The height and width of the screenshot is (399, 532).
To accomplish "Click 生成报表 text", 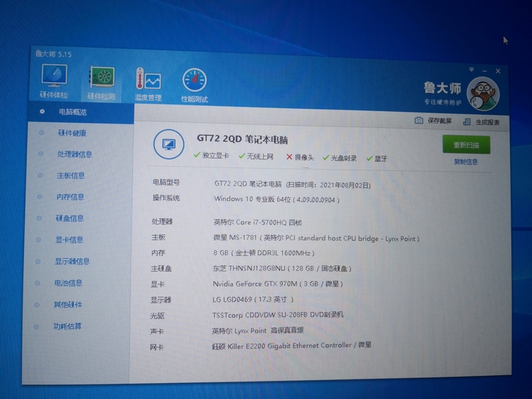I will coord(487,122).
